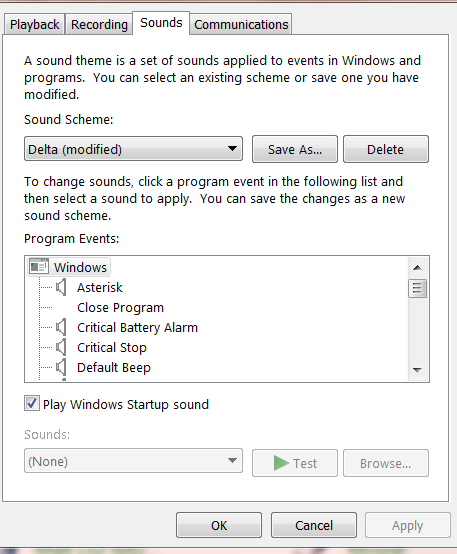Delete the current sound scheme
The height and width of the screenshot is (554, 457).
[x=386, y=149]
